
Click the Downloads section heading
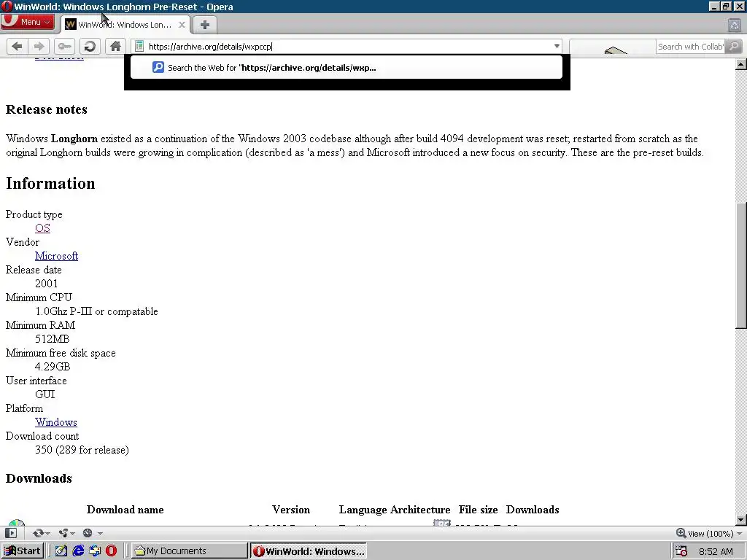tap(39, 478)
